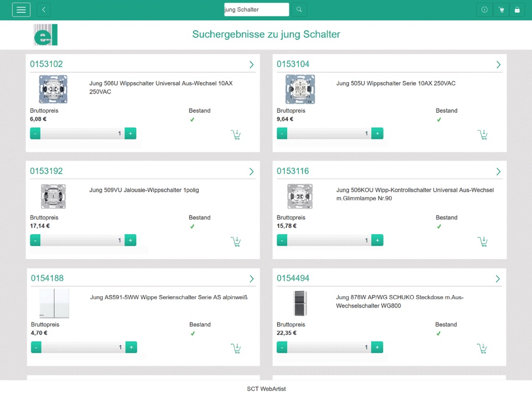
Task: Decrease quantity for Jung 505U
Action: (x=282, y=134)
